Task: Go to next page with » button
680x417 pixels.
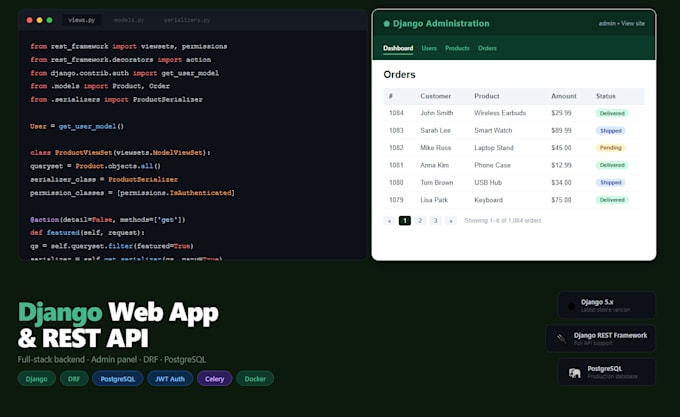Action: click(x=451, y=221)
